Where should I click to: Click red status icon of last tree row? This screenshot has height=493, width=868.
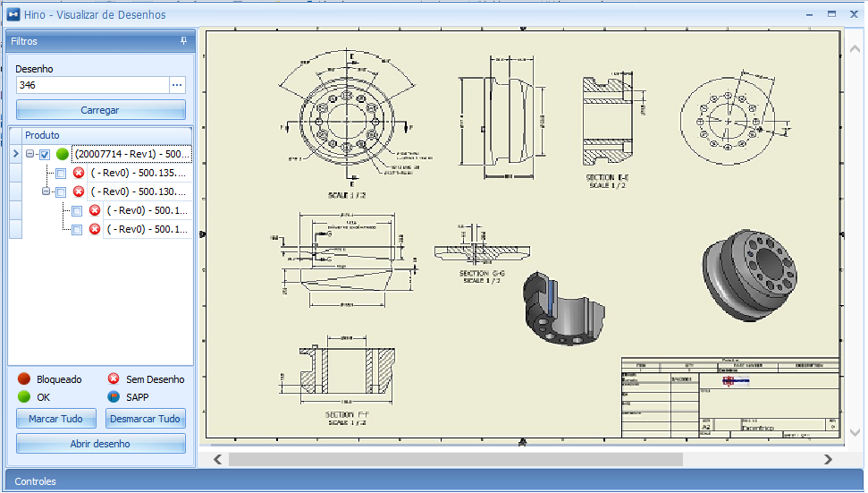coord(95,229)
